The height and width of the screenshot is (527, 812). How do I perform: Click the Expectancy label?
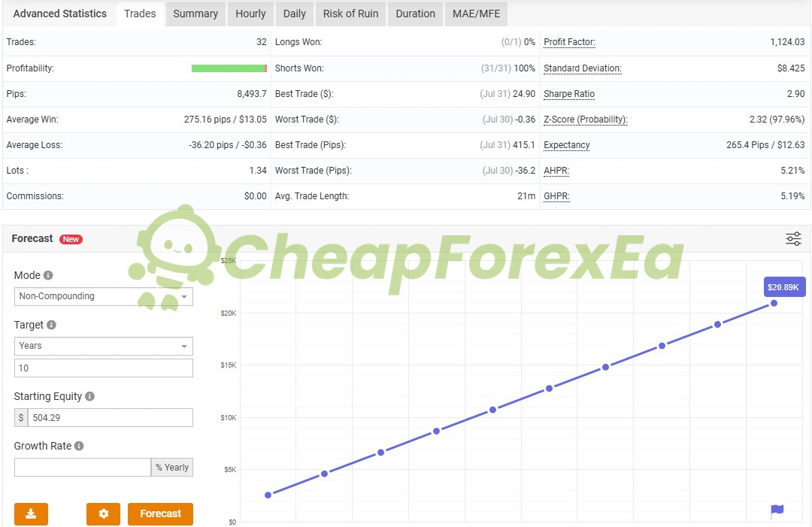click(x=567, y=145)
